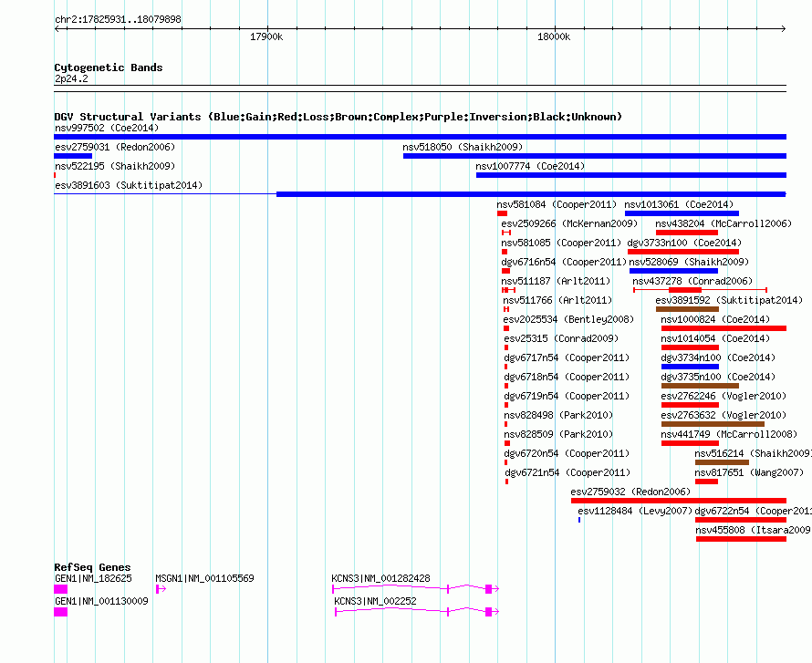The width and height of the screenshot is (812, 663).
Task: Click the KCNS3 NM_002252 transcript glyph
Action: point(417,612)
